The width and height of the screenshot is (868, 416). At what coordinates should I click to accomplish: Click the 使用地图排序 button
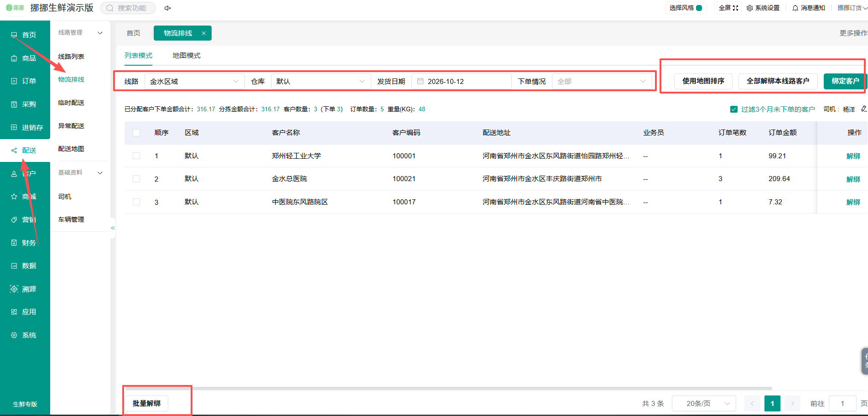pyautogui.click(x=703, y=81)
